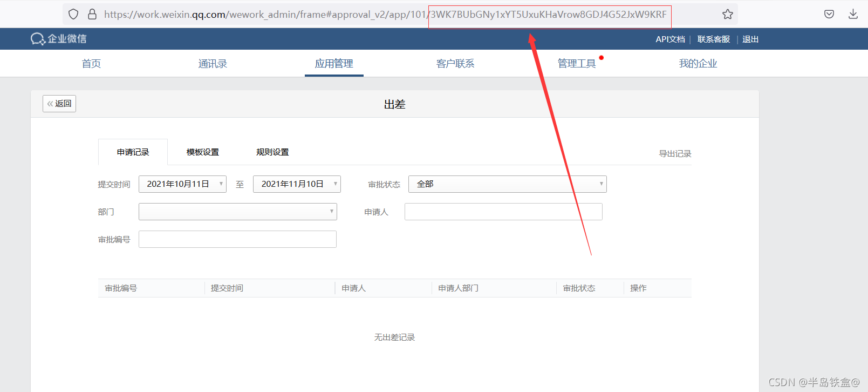Click the 申请人 column header

(x=354, y=288)
